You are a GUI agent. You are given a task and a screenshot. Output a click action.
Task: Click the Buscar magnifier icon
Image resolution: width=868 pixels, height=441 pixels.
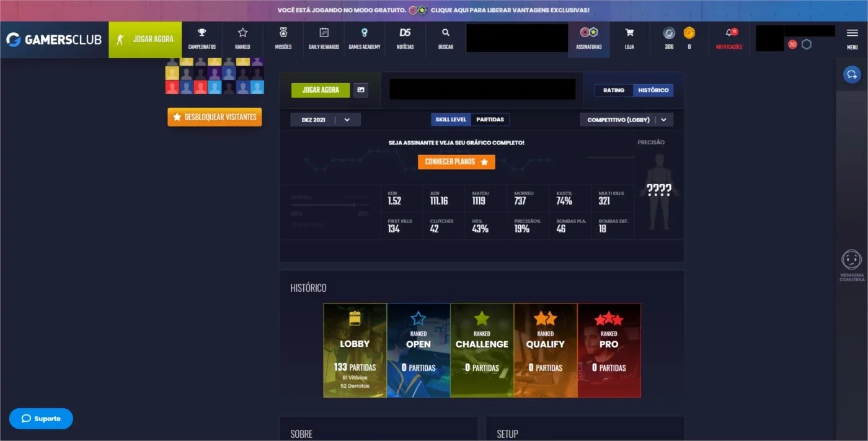point(446,33)
